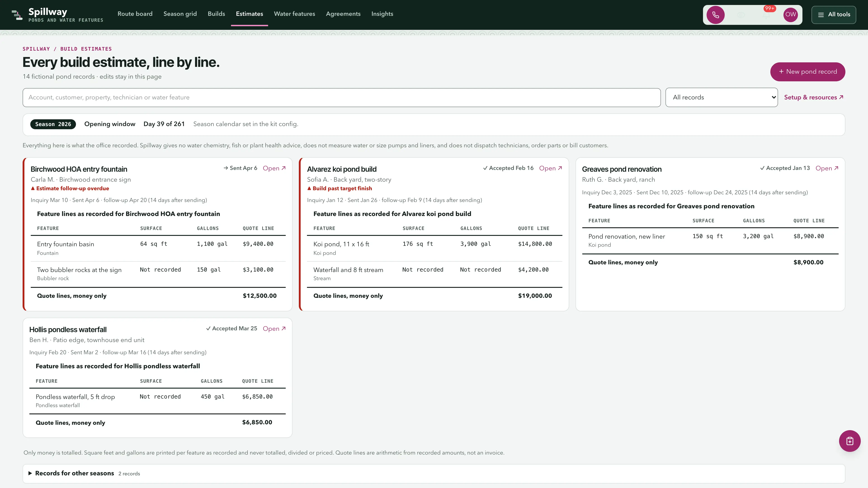The height and width of the screenshot is (488, 868).
Task: Open notifications bell with 99+ badge
Action: pos(766,15)
